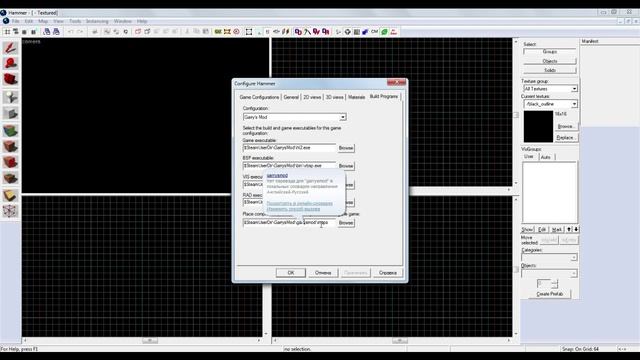The image size is (640, 360).
Task: Click the smaller grid size icon
Action: 24,32
